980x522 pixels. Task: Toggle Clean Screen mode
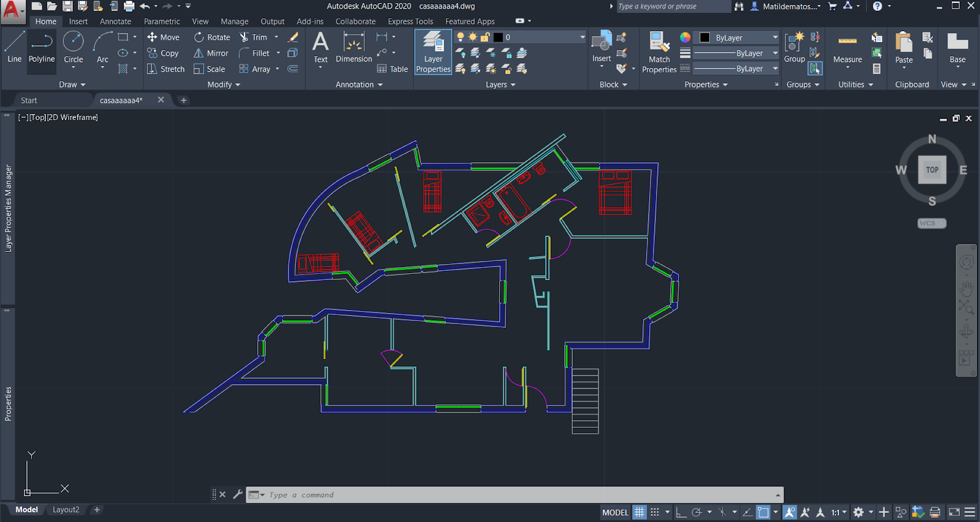click(954, 512)
